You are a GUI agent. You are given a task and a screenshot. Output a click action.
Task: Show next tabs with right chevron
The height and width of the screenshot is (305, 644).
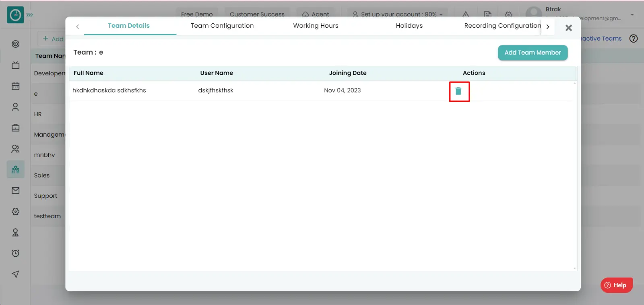point(548,27)
